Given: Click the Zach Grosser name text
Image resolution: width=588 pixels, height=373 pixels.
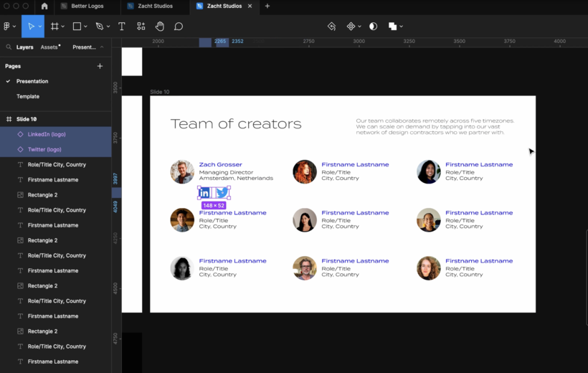Looking at the screenshot, I should tap(221, 164).
